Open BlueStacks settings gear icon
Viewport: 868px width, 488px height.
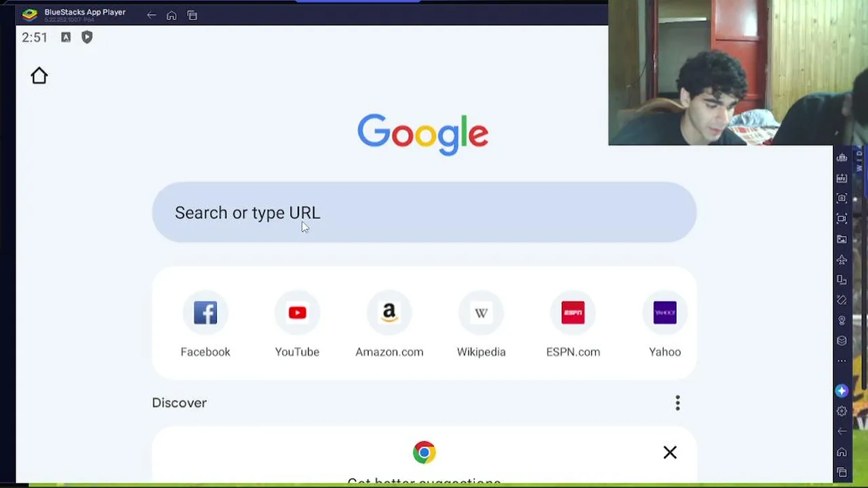pyautogui.click(x=842, y=411)
